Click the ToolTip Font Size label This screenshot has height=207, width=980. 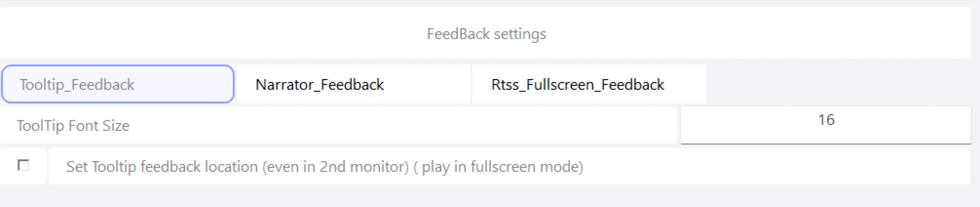coord(73,126)
